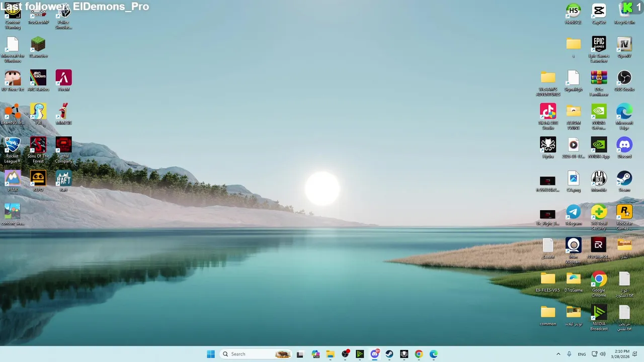Select the SignalRgb file icon

(x=573, y=81)
